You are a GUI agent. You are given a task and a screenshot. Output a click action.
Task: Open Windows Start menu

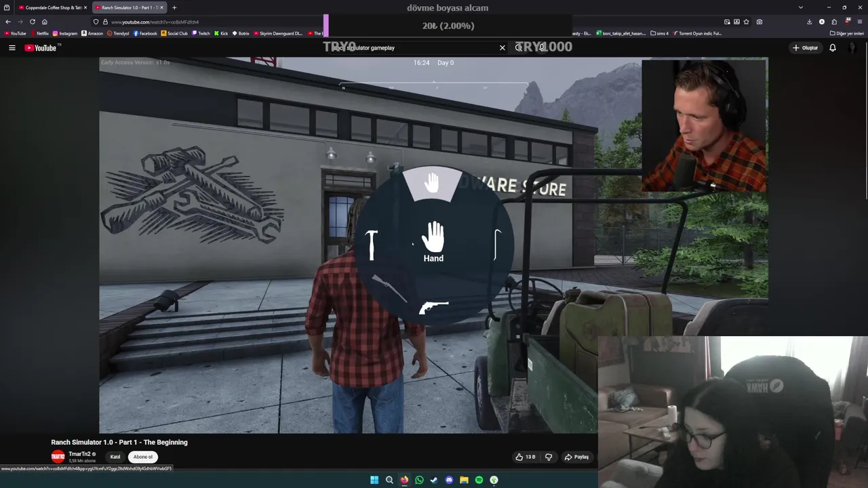pyautogui.click(x=374, y=480)
